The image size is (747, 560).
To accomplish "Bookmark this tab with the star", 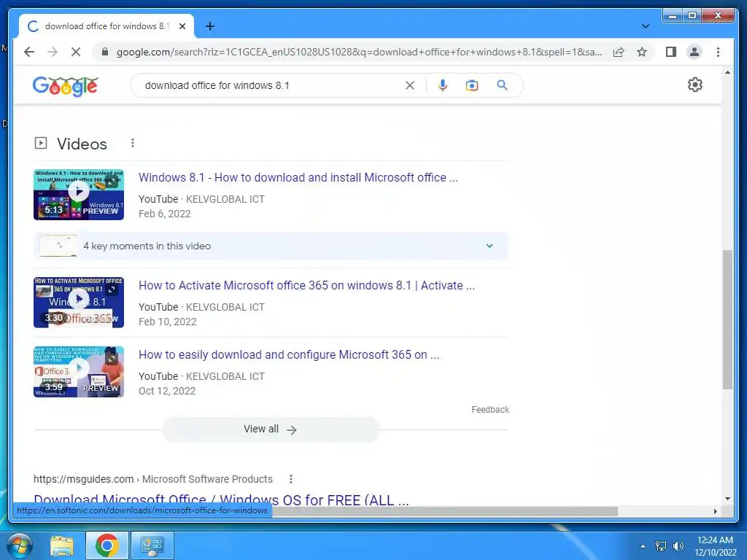I will (x=642, y=52).
